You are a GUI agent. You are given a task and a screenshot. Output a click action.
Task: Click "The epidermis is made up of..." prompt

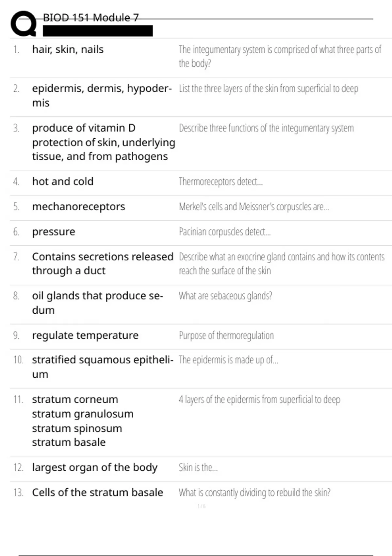[x=228, y=360]
